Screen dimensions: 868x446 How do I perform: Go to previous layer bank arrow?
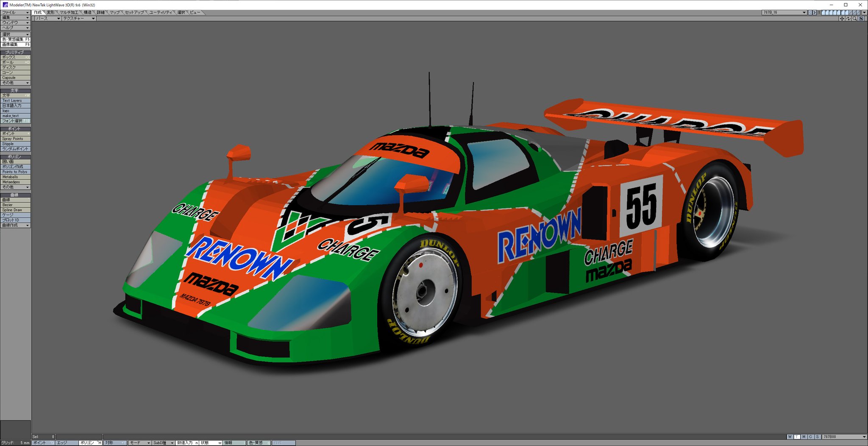point(810,12)
